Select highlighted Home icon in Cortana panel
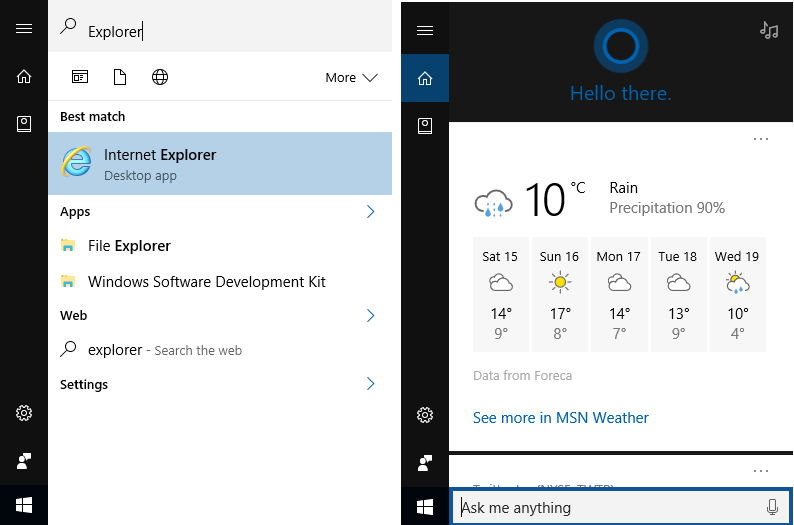The height and width of the screenshot is (525, 794). click(425, 78)
